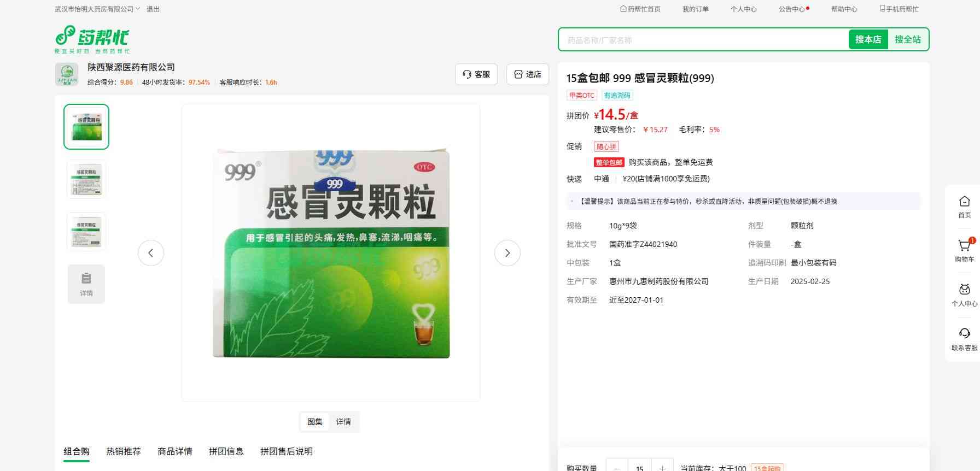This screenshot has width=980, height=471.
Task: Select the second product thumbnail
Action: [86, 179]
